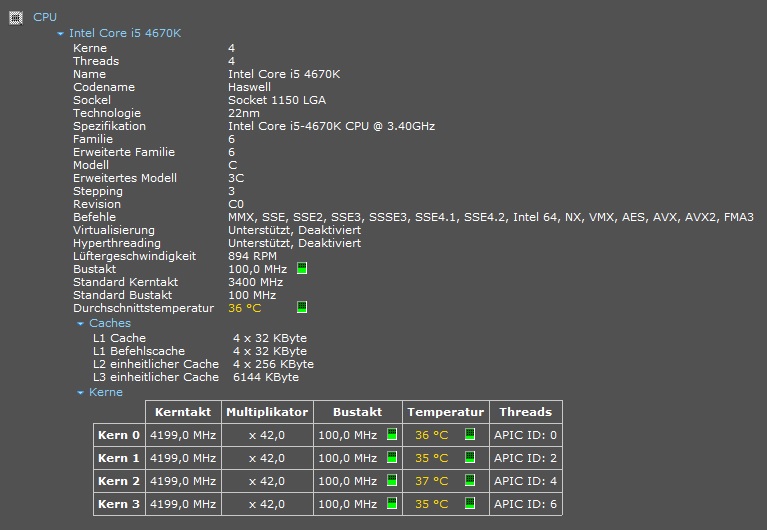Viewport: 767px width, 530px height.
Task: Click Kern 1 Temperatur green graph icon
Action: [470, 457]
